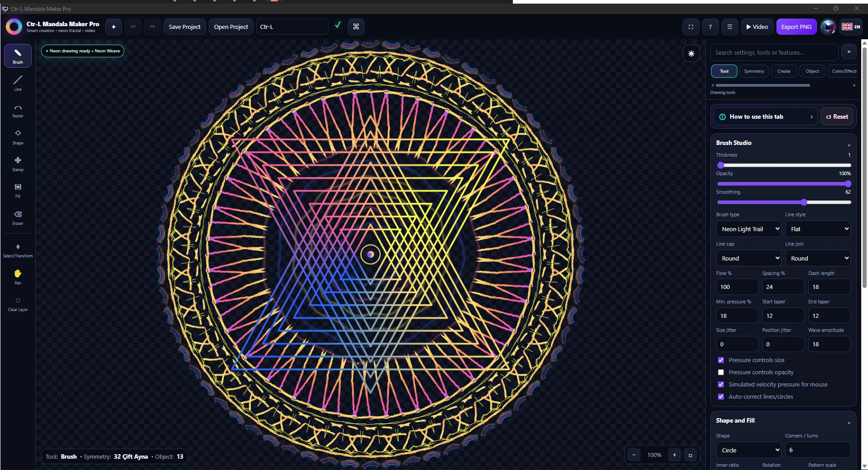
Task: Select the Bezier curve tool
Action: (x=18, y=110)
